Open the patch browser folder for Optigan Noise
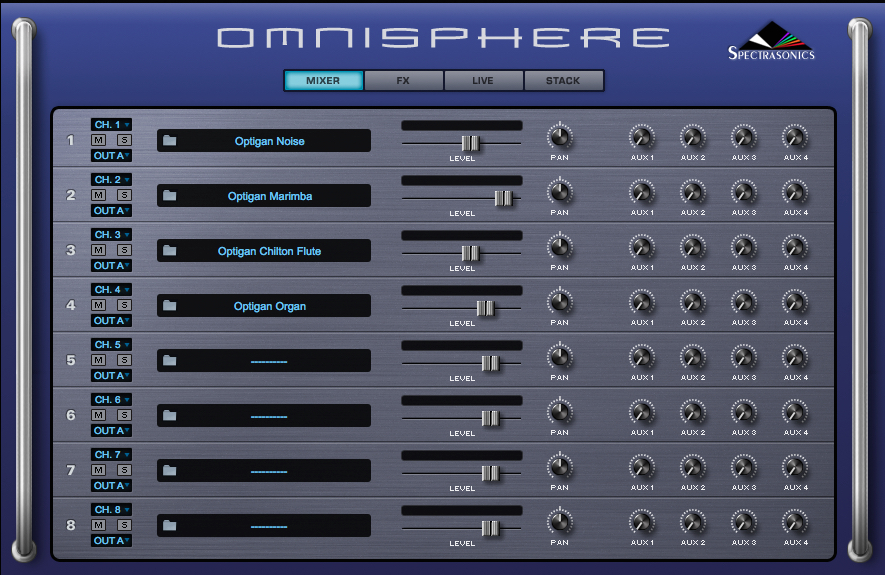The height and width of the screenshot is (575, 885). coord(169,141)
